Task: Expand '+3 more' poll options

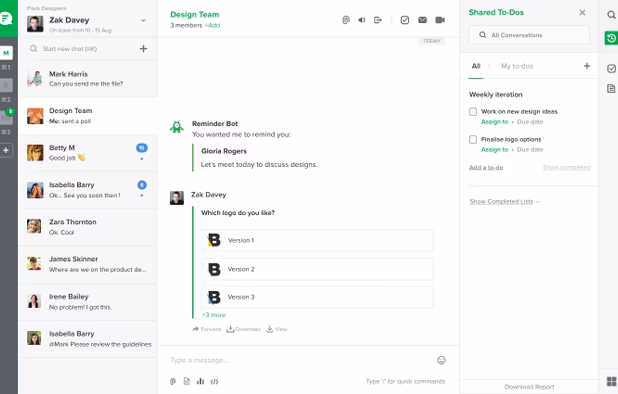Action: (214, 315)
